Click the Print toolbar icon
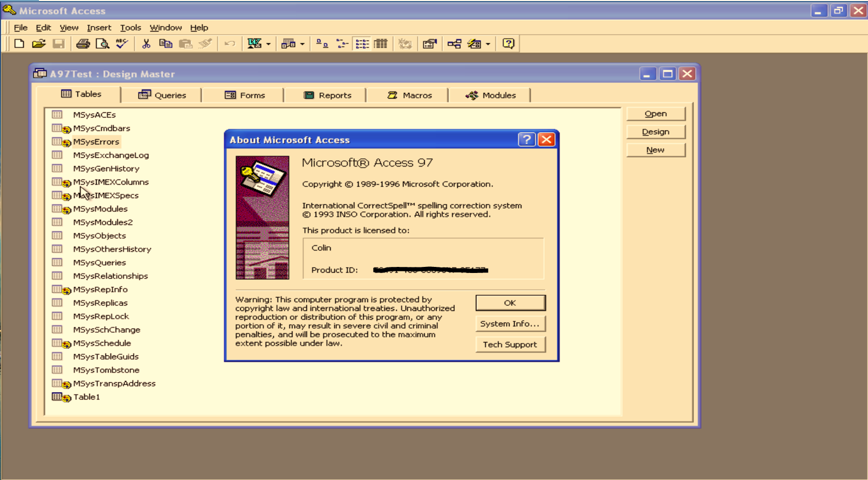 83,44
